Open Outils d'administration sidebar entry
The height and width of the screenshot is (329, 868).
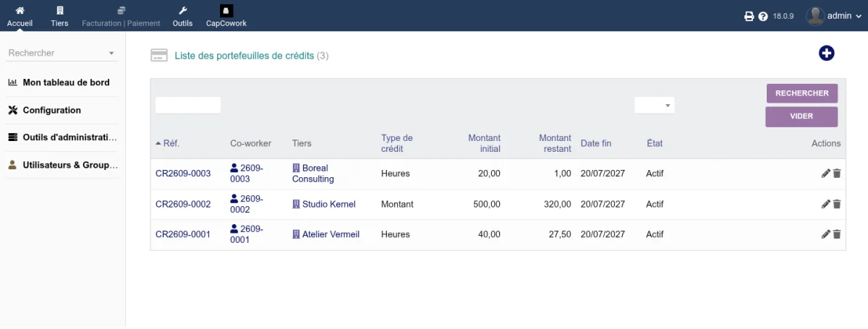tap(70, 137)
